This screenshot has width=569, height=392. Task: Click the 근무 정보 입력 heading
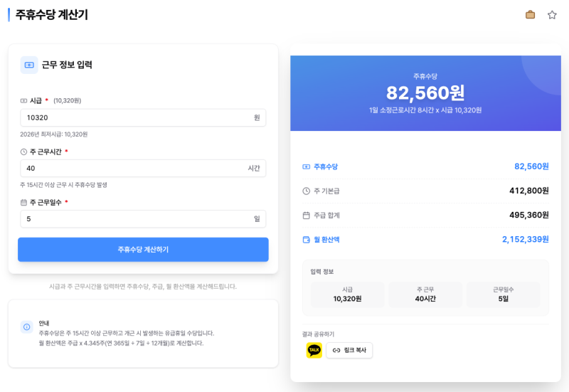tap(67, 65)
